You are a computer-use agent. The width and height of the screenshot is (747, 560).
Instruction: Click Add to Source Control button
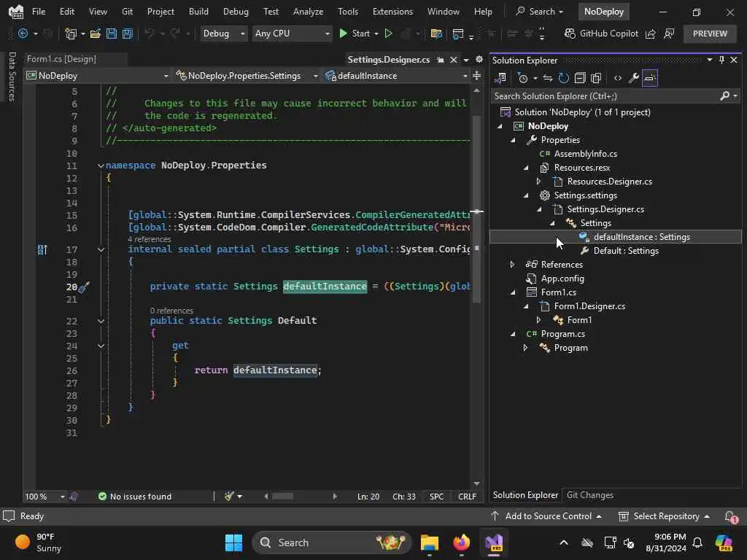click(546, 516)
